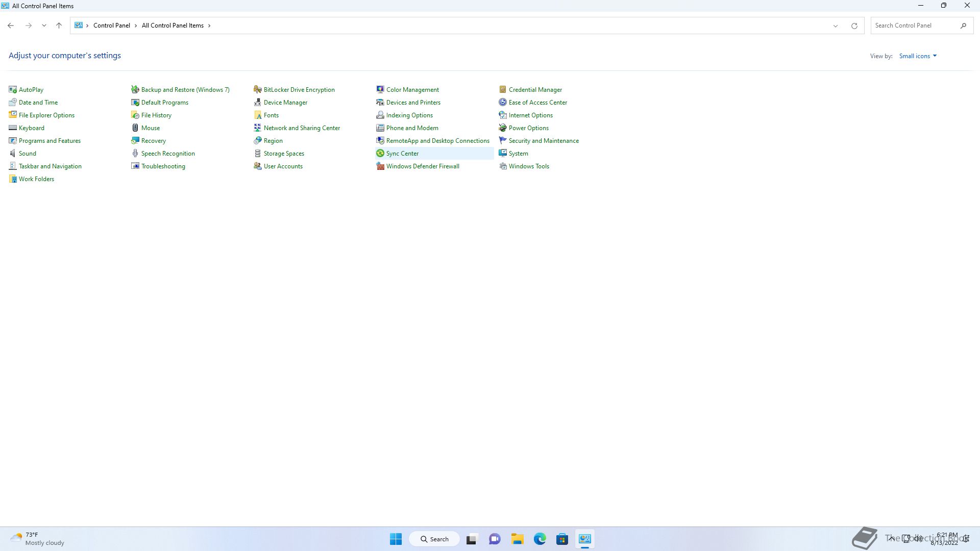Click the Sound speaker icon
This screenshot has width=980, height=551.
(x=13, y=153)
